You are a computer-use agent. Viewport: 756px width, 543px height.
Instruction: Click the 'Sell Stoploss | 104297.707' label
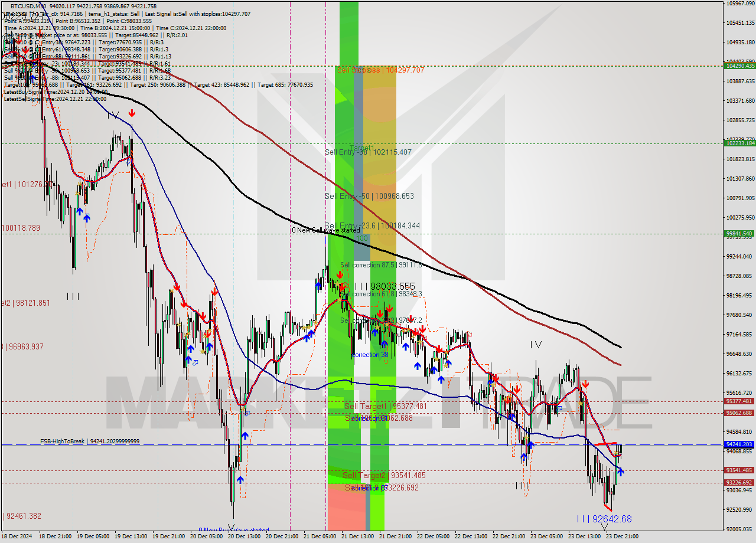(x=380, y=70)
